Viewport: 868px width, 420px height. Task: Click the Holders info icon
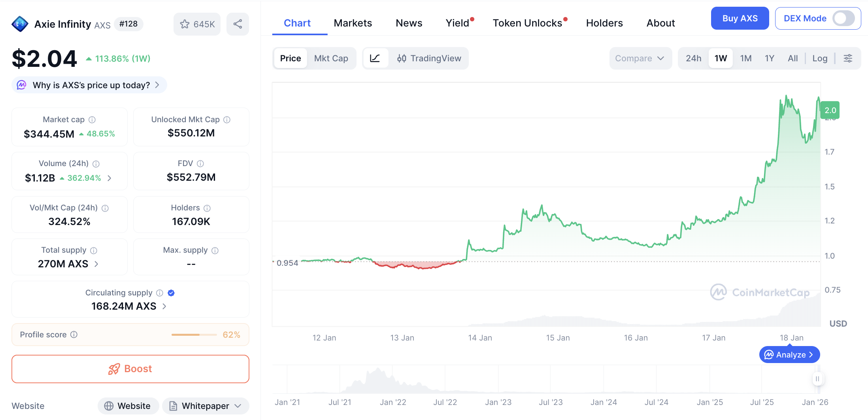tap(207, 208)
